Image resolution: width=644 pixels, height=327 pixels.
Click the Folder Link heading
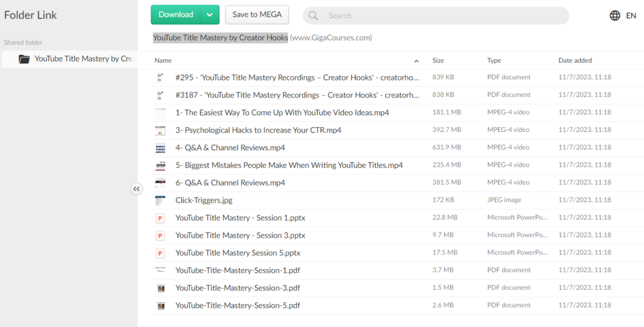pyautogui.click(x=30, y=15)
